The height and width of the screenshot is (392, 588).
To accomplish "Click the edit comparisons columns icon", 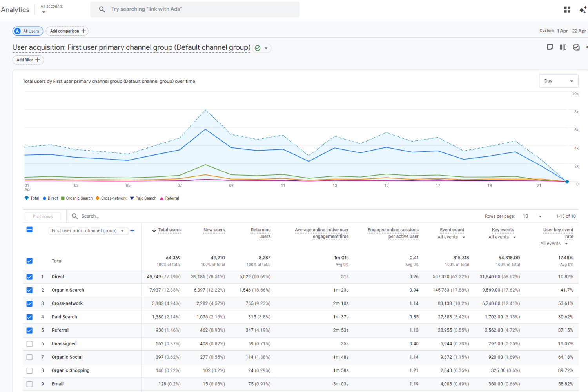I will tap(563, 47).
